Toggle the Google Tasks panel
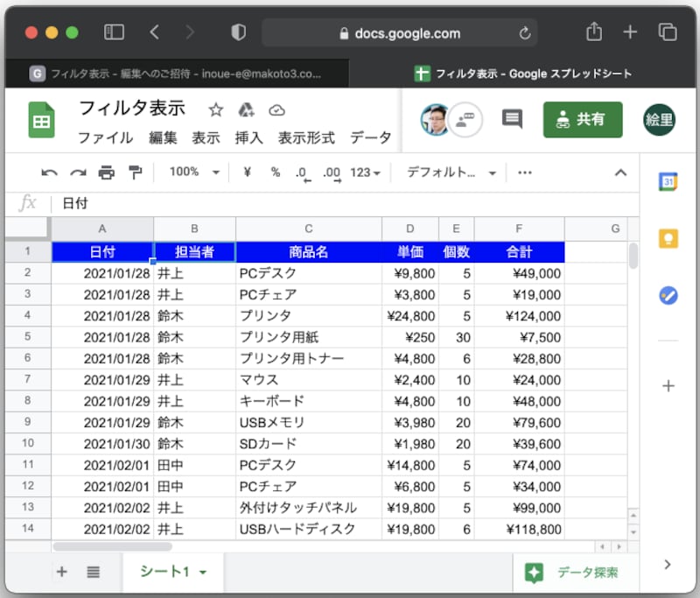 click(x=668, y=296)
